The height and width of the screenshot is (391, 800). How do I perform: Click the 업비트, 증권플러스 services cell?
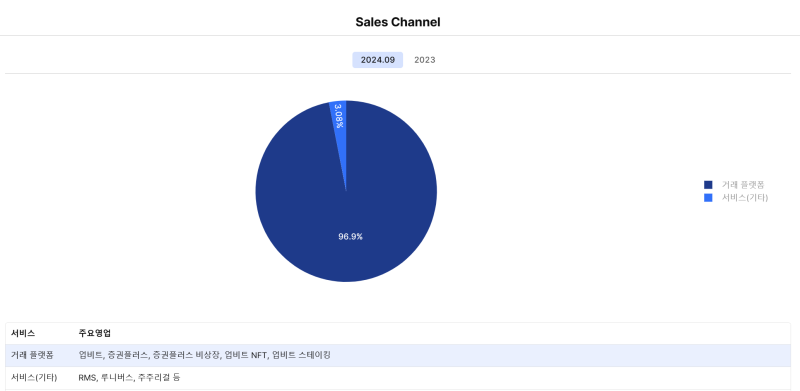[205, 355]
